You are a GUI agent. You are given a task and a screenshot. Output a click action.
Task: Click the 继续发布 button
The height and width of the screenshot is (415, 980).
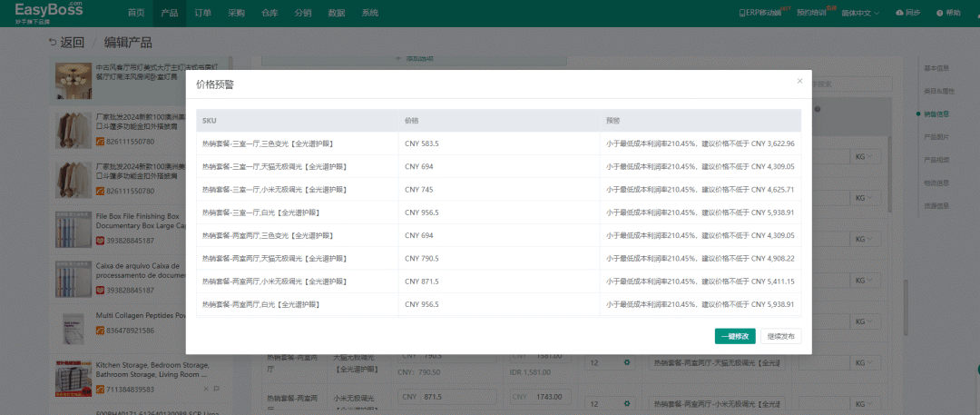pos(781,336)
